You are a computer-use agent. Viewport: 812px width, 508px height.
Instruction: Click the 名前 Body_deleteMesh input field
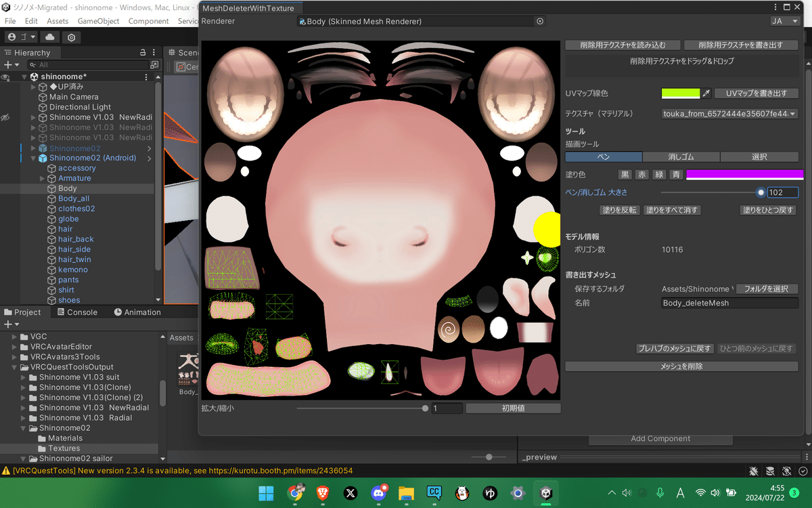click(730, 303)
